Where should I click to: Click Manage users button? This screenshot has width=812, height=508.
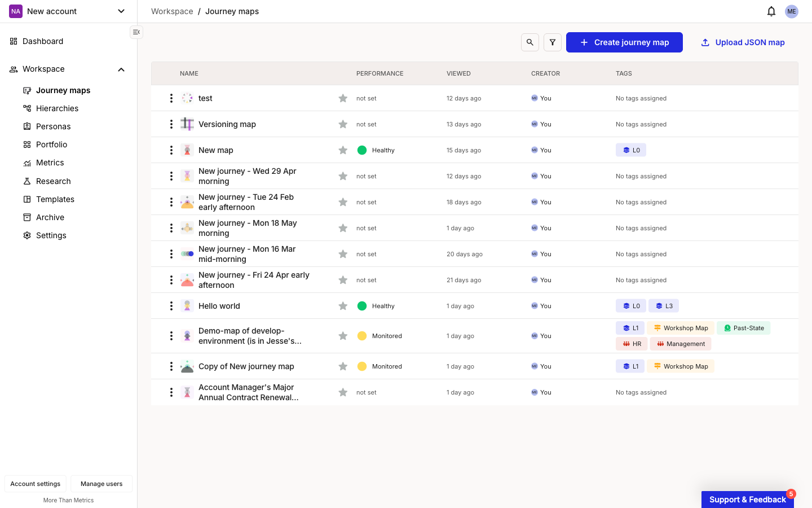(x=101, y=484)
